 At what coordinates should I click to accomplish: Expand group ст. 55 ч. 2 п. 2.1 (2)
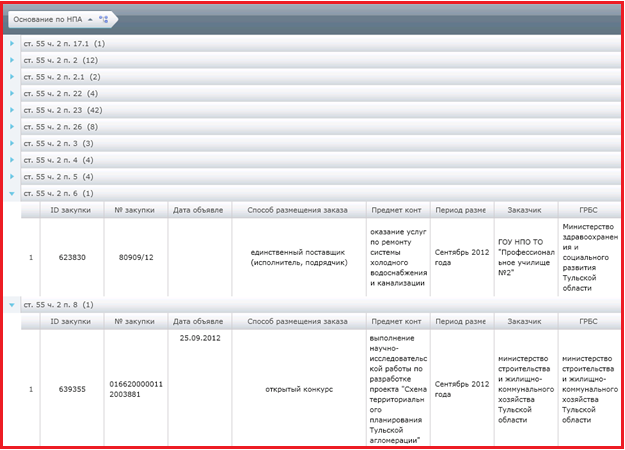(x=12, y=77)
